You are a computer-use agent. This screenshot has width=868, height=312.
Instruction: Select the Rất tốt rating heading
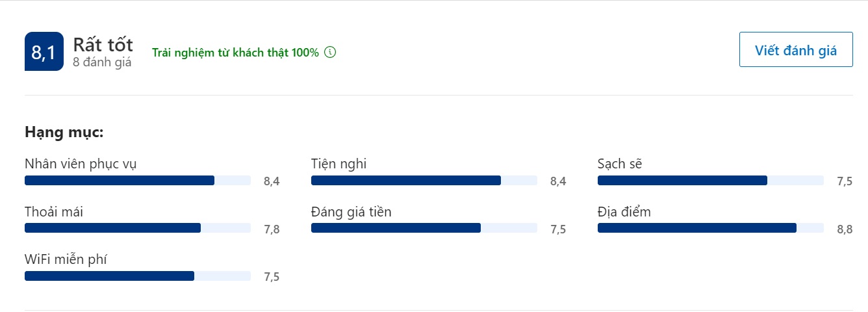pos(103,44)
